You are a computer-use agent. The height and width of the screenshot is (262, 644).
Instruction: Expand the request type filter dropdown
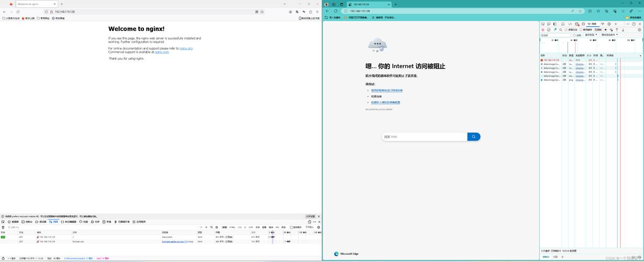pyautogui.click(x=592, y=35)
